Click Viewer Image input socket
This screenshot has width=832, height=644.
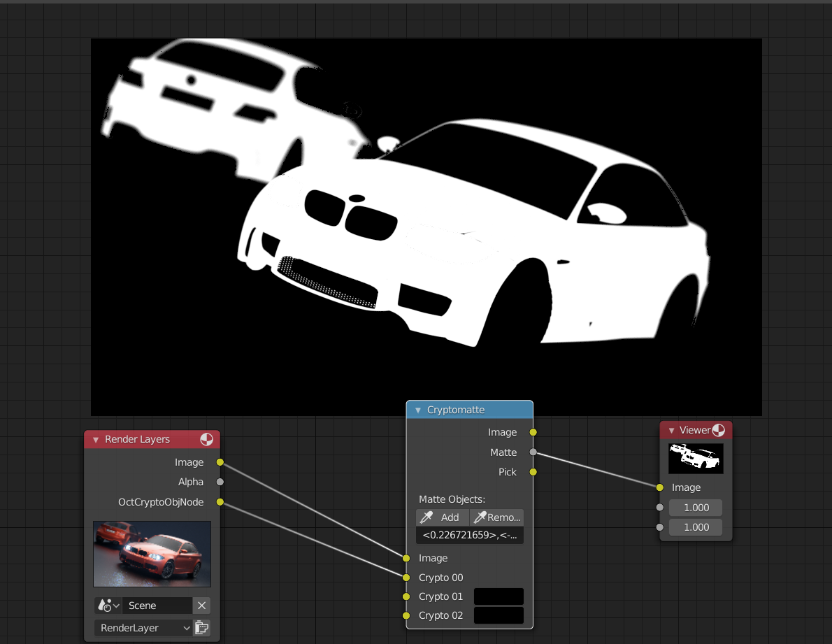tap(660, 487)
